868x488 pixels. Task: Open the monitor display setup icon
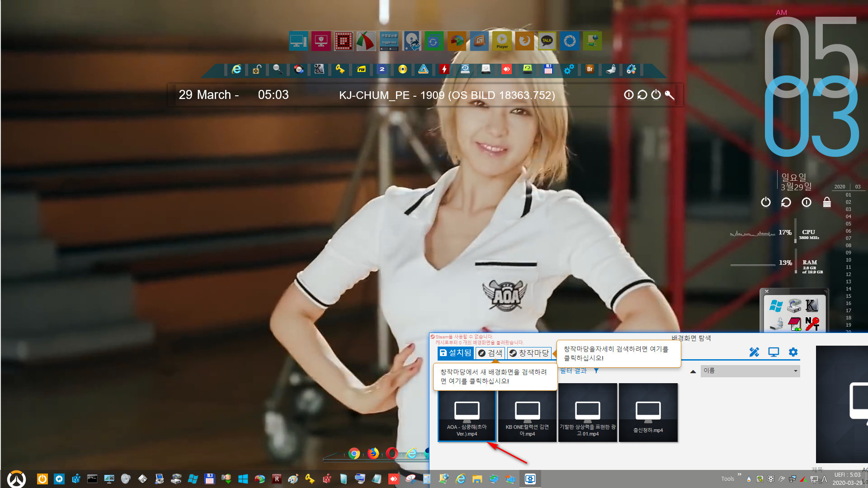pos(774,352)
